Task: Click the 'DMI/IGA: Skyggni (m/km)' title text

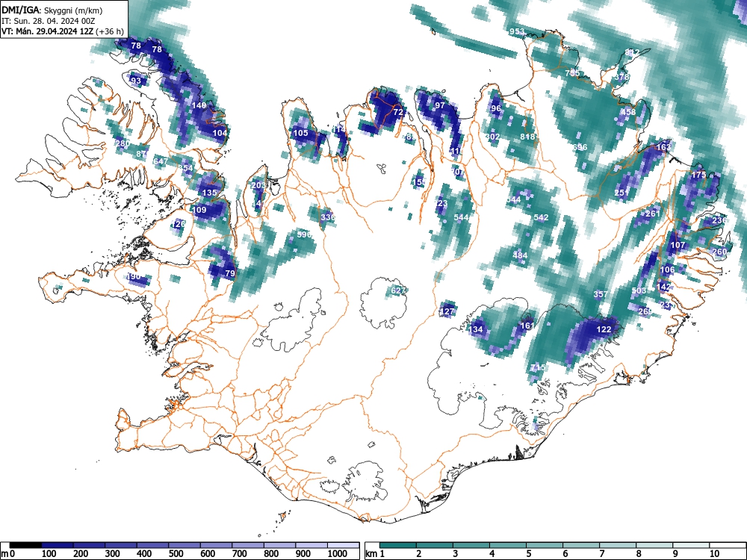Action: pos(52,10)
